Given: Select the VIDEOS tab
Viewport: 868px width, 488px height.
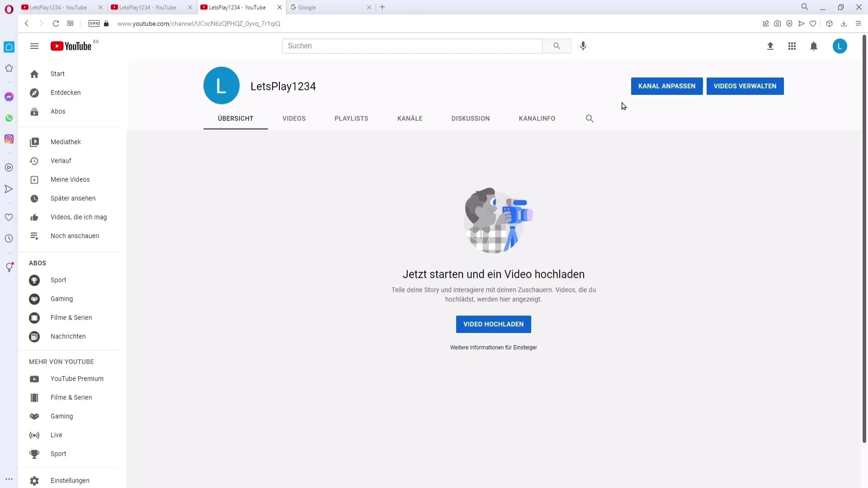Looking at the screenshot, I should 294,118.
